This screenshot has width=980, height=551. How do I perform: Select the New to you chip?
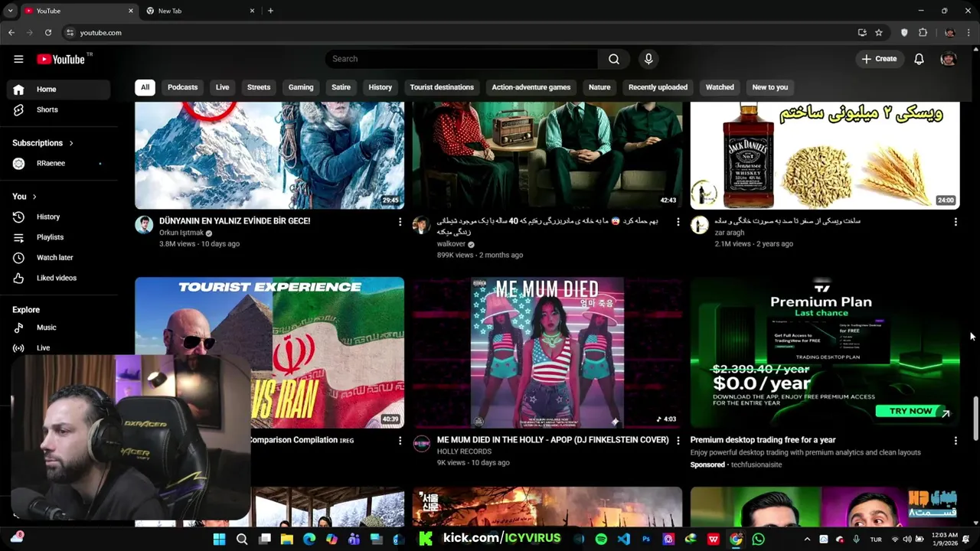tap(770, 87)
